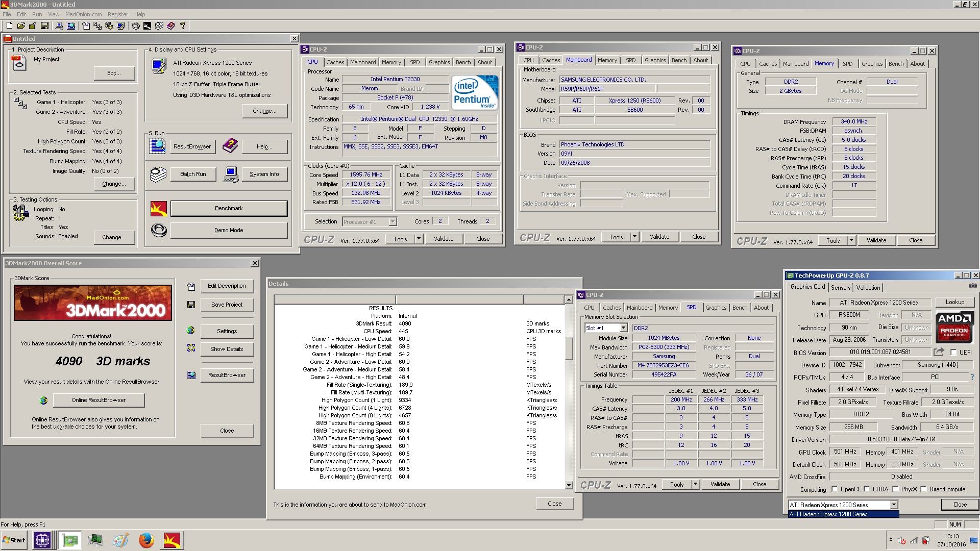Image resolution: width=980 pixels, height=551 pixels.
Task: Click the save floppy icon beside Save Project
Action: tap(191, 305)
